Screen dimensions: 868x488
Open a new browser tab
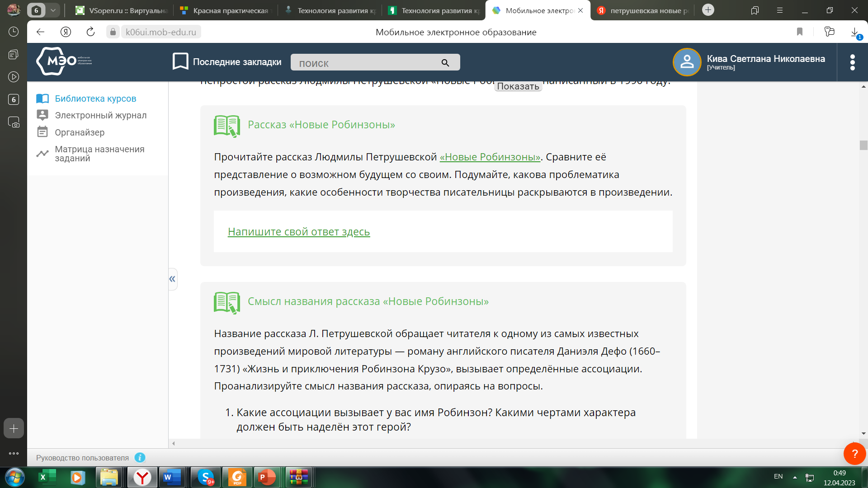pos(708,10)
